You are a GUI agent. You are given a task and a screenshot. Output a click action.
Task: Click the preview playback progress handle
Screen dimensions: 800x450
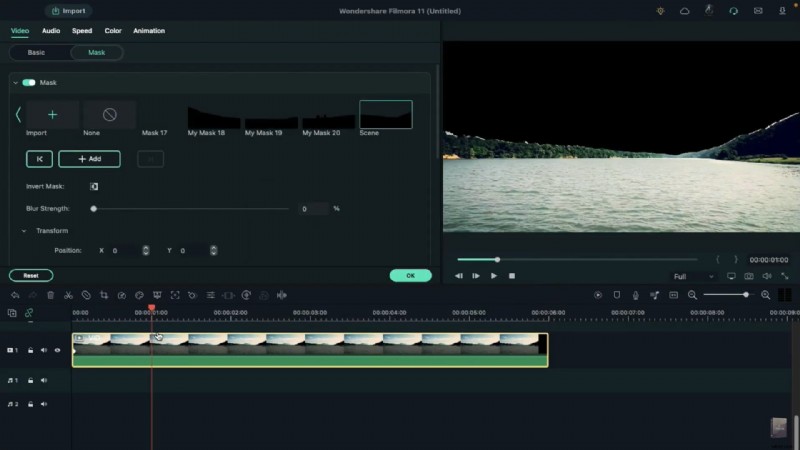pyautogui.click(x=497, y=260)
